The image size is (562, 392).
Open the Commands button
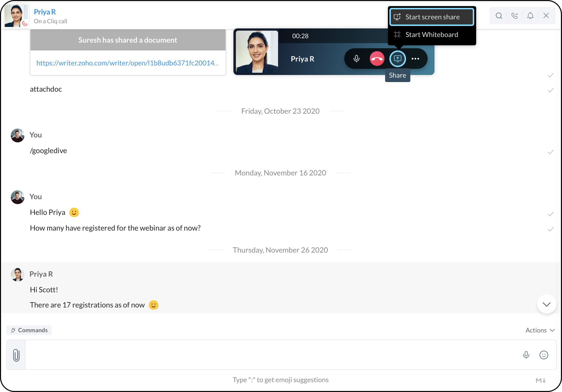point(29,330)
